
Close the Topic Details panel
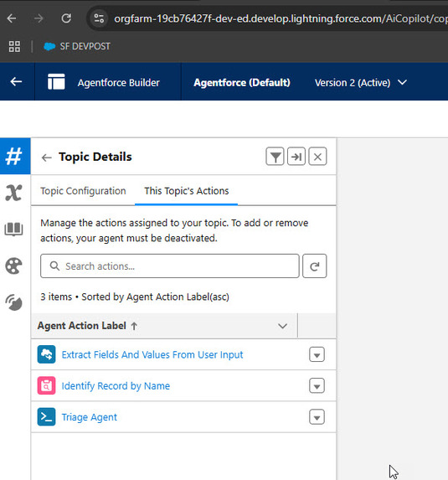point(317,157)
